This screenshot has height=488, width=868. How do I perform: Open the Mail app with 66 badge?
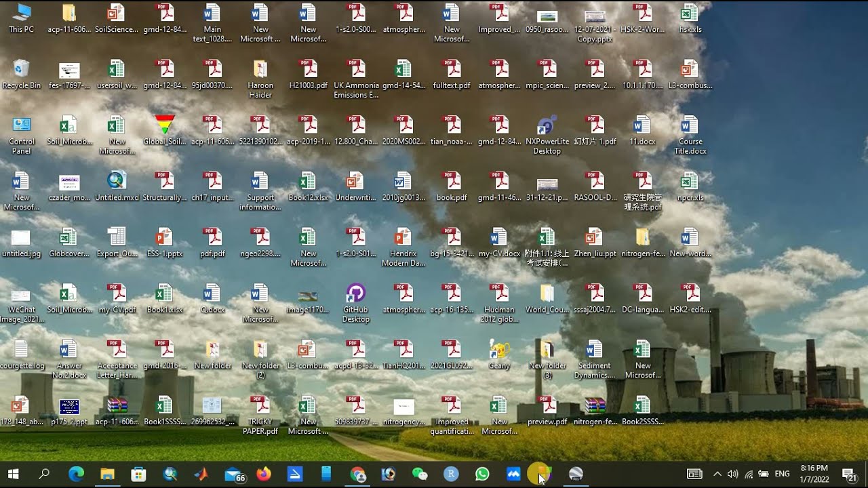point(234,474)
